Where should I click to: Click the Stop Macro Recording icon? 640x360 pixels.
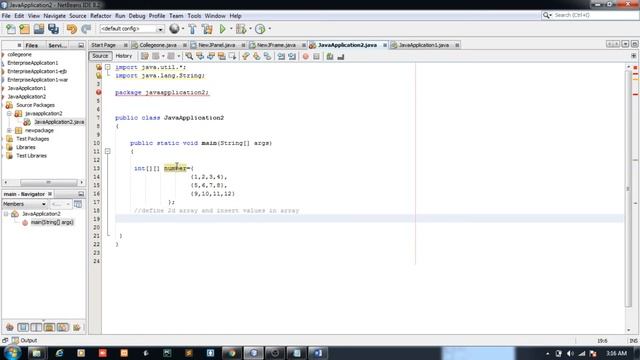click(x=316, y=56)
